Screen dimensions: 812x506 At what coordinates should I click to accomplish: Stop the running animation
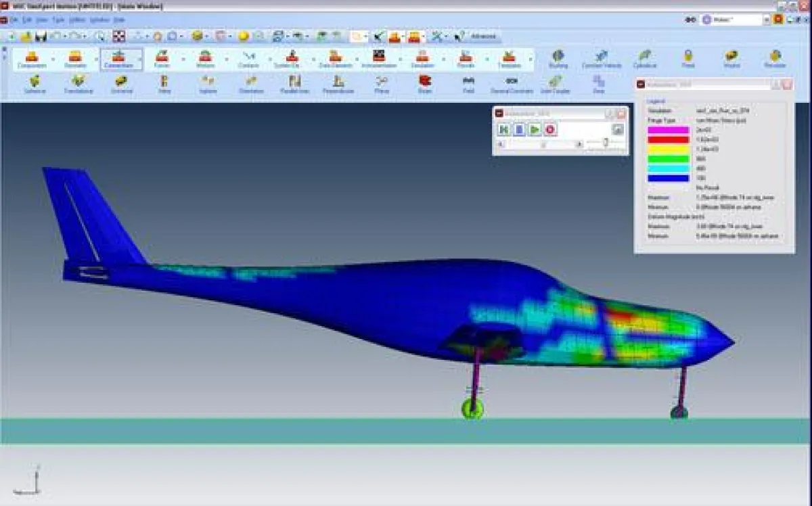click(550, 129)
